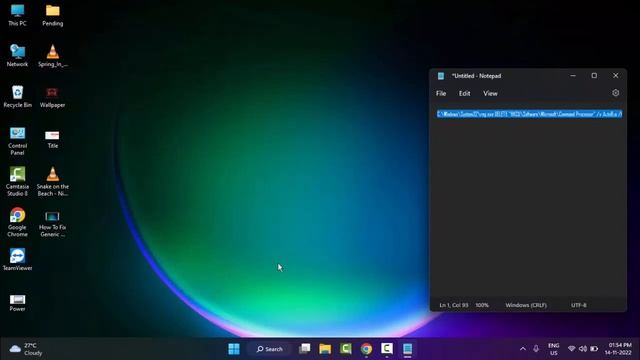This screenshot has height=360, width=640.
Task: Select Snake on the Beach VLC file
Action: pyautogui.click(x=53, y=182)
